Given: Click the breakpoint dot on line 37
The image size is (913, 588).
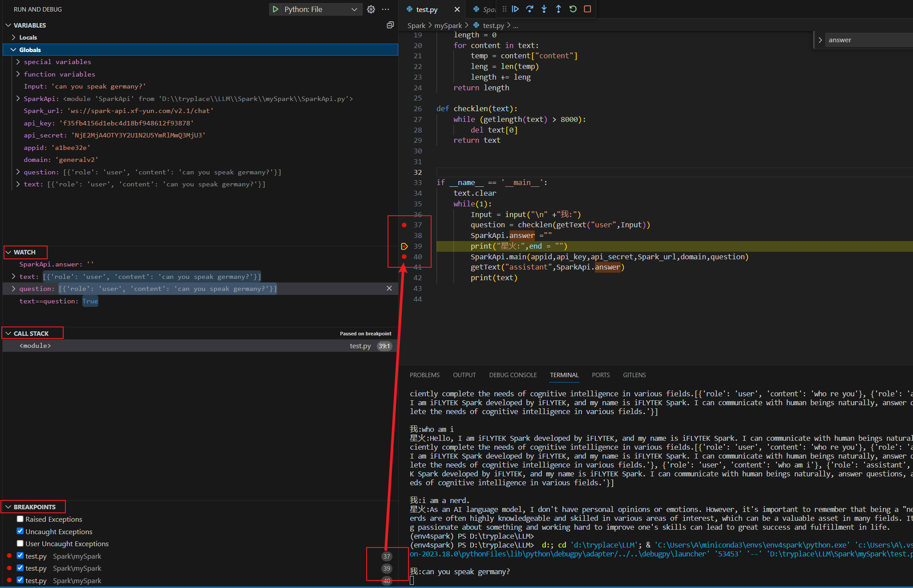Looking at the screenshot, I should pyautogui.click(x=404, y=225).
